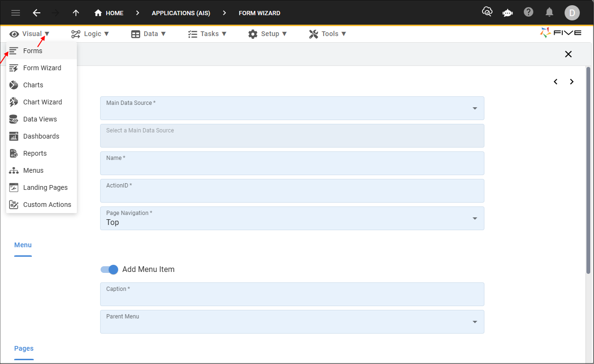This screenshot has height=364, width=594.
Task: Open the cloud search icon in header
Action: (x=487, y=12)
